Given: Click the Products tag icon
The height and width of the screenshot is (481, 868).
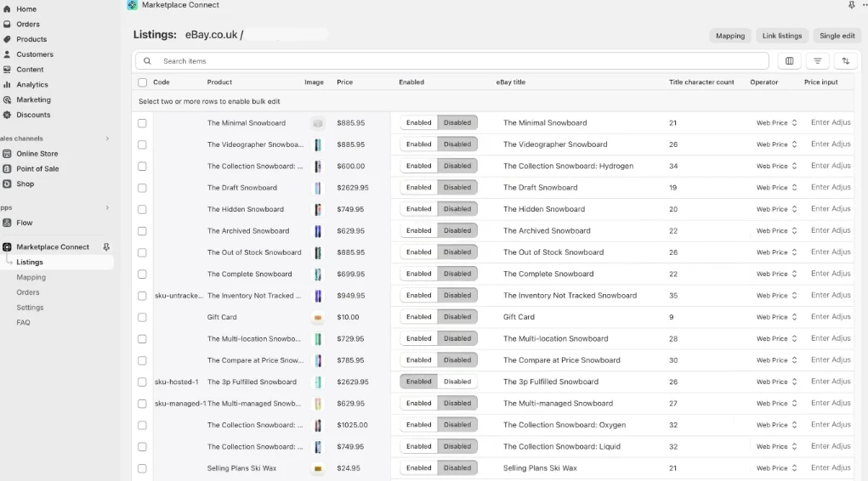Looking at the screenshot, I should click(7, 39).
